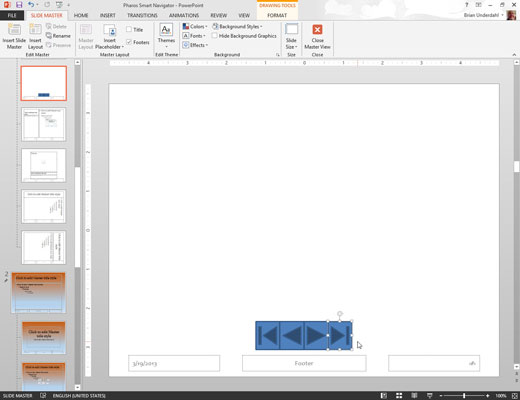Image resolution: width=520 pixels, height=400 pixels.
Task: Select the Beginning action button on the slide
Action: 267,335
